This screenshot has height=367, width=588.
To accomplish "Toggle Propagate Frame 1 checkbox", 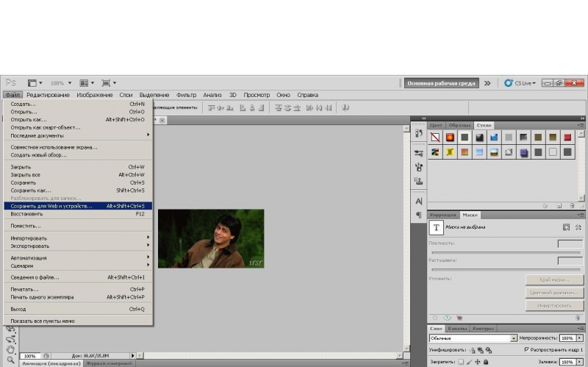I will tap(526, 350).
